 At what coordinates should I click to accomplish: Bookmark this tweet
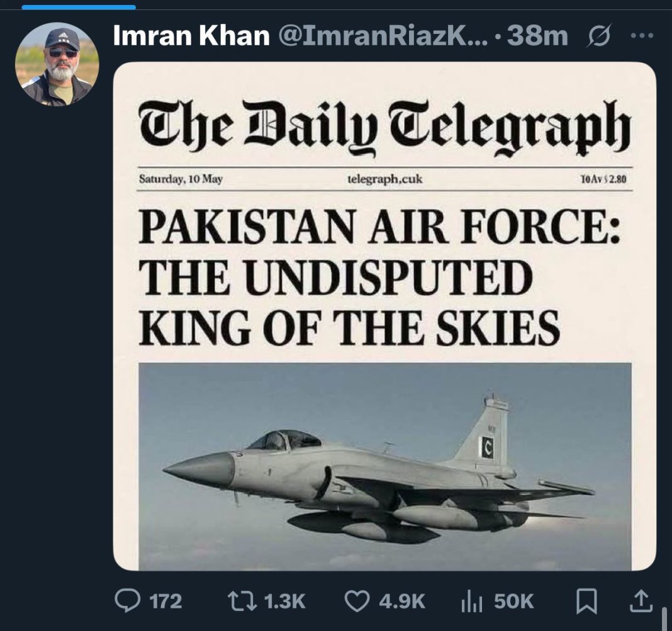pos(586,601)
